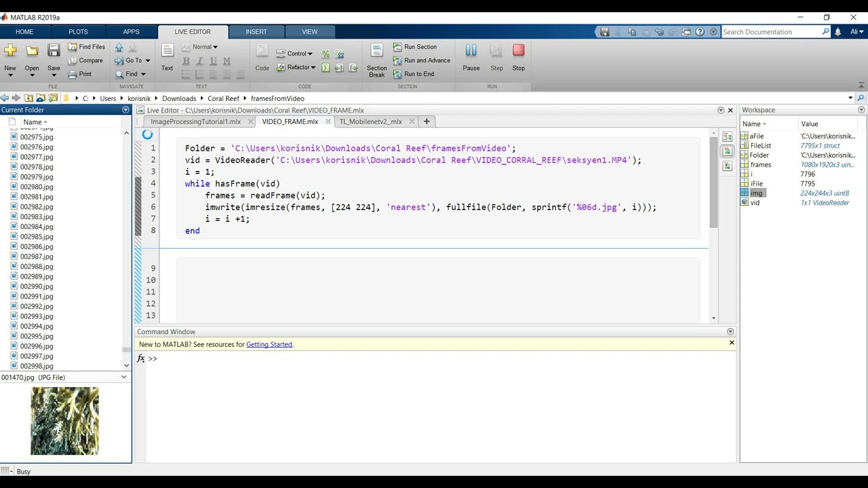The image size is (868, 488).
Task: Switch to the HOME ribbon tab
Action: (x=24, y=32)
